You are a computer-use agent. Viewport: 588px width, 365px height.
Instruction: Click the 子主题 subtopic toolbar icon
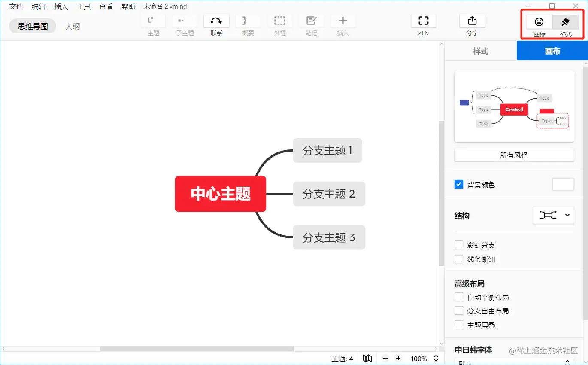(185, 21)
